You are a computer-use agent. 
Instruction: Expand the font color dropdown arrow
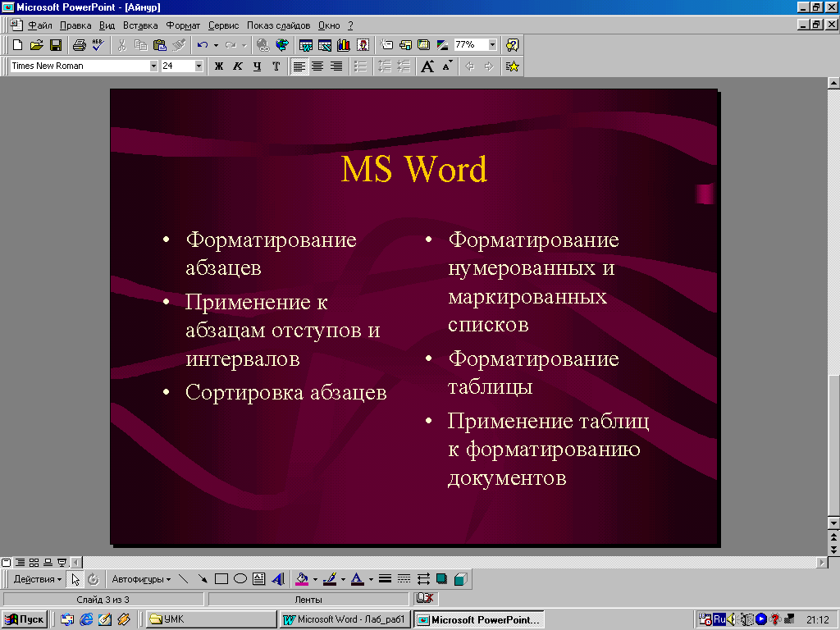point(371,579)
